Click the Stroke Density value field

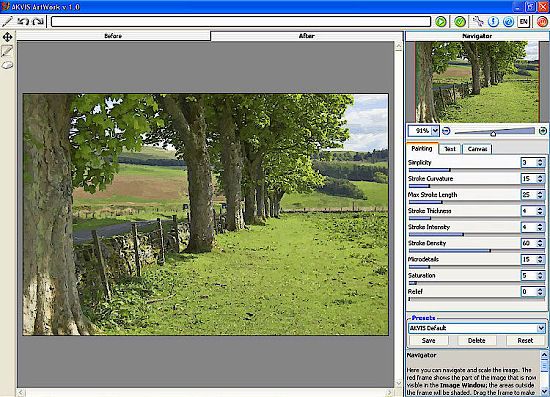tap(529, 243)
